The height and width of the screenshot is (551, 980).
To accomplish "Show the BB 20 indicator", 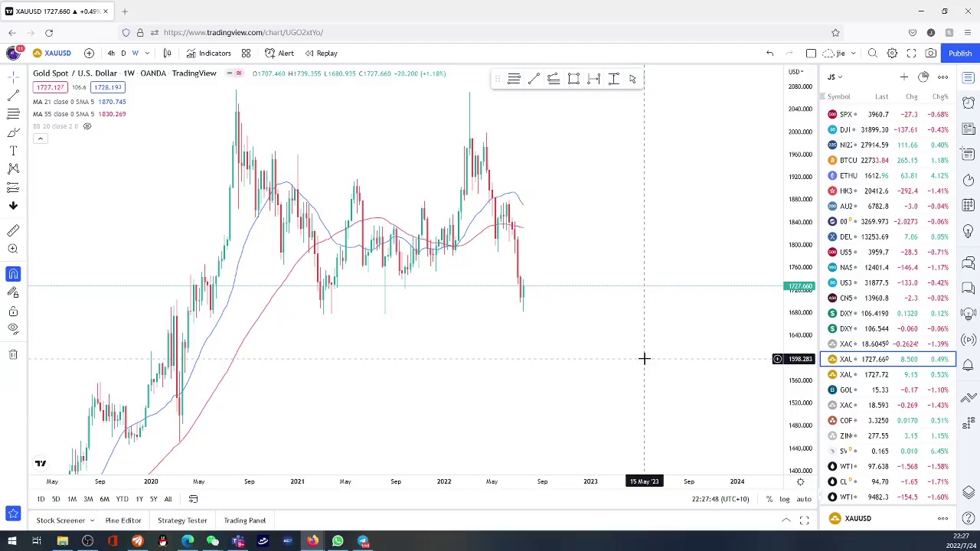I will pos(87,126).
